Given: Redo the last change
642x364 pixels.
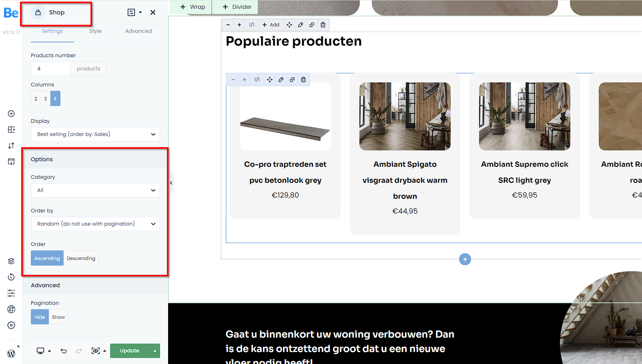Looking at the screenshot, I should tap(79, 351).
